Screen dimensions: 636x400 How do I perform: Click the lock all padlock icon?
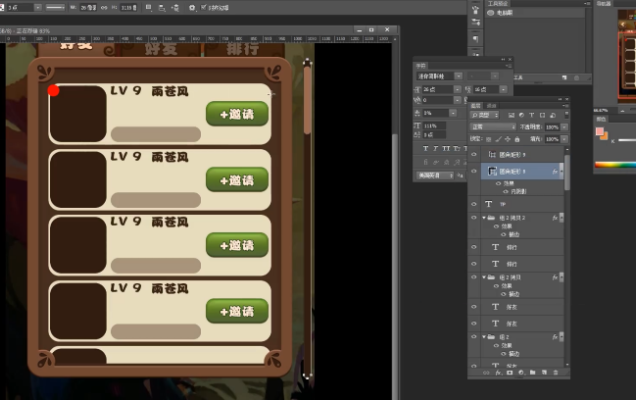[x=519, y=139]
